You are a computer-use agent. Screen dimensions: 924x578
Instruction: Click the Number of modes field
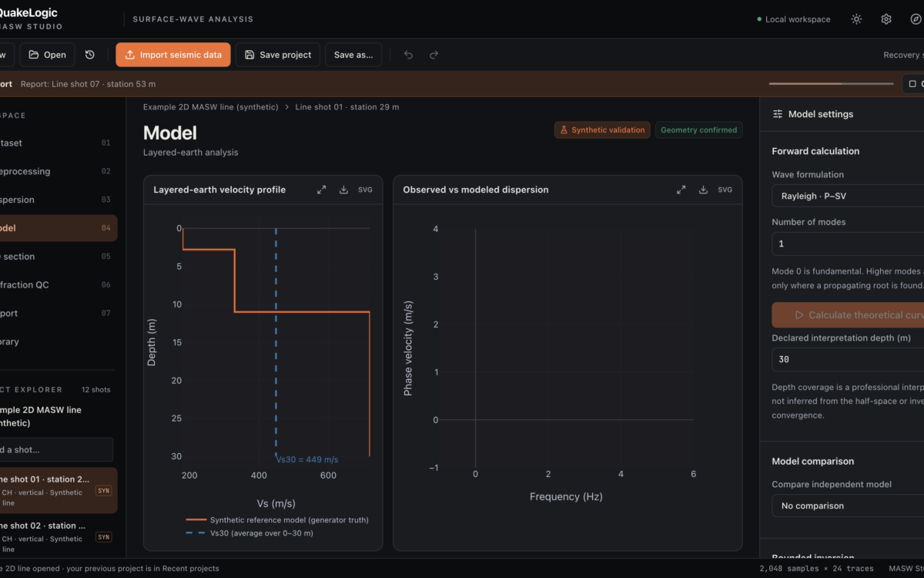click(848, 244)
